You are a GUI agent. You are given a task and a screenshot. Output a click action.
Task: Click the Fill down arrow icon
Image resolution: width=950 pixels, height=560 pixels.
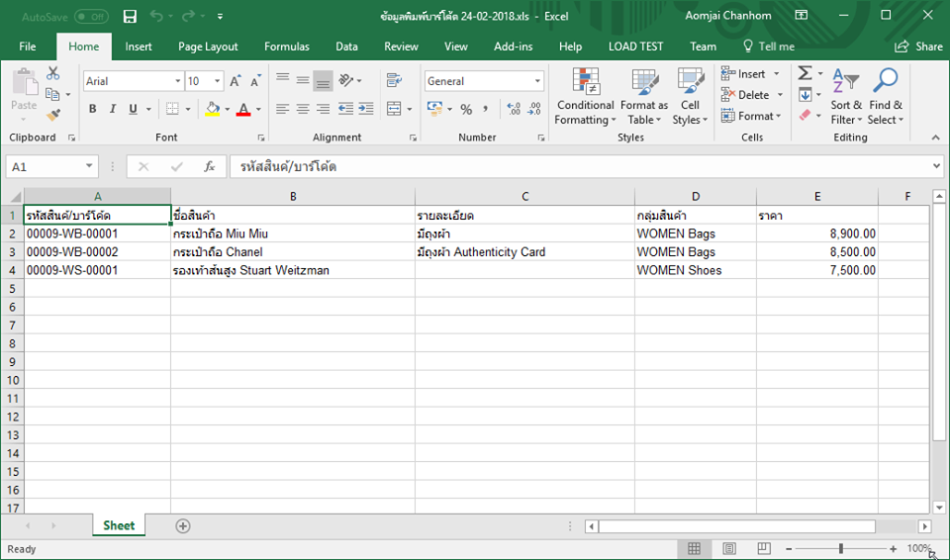click(805, 95)
